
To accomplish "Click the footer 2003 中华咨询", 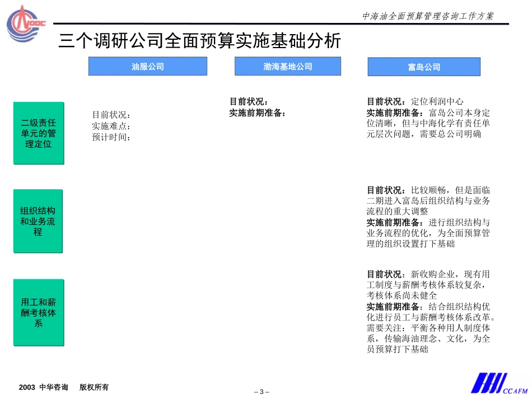I will [x=44, y=387].
